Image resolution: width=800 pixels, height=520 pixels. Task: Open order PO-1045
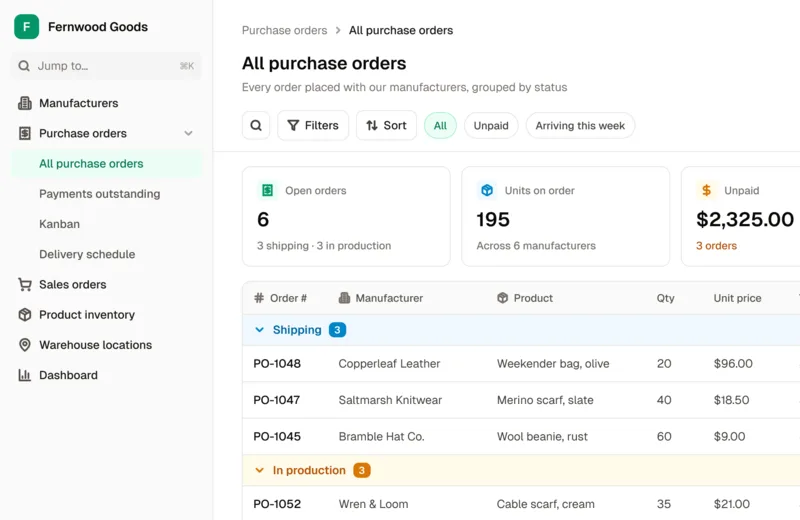pyautogui.click(x=277, y=436)
